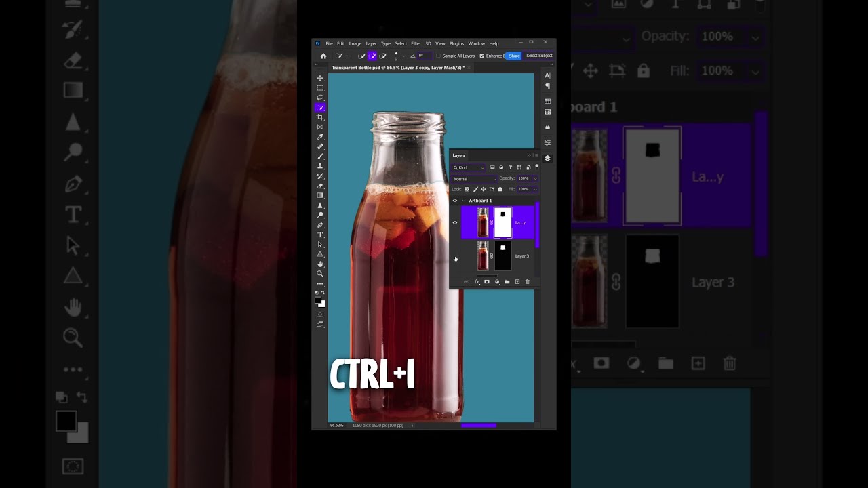868x488 pixels.
Task: Toggle Quick Mask mode
Action: coord(320,314)
